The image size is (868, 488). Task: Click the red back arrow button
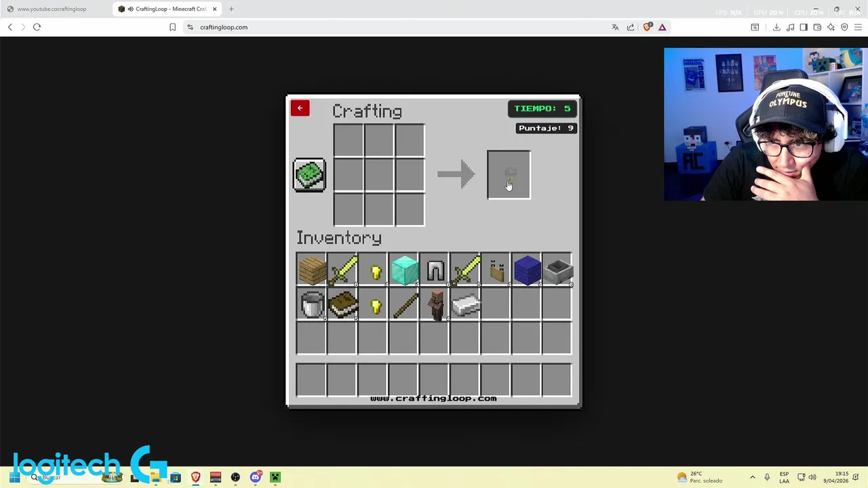pyautogui.click(x=300, y=108)
